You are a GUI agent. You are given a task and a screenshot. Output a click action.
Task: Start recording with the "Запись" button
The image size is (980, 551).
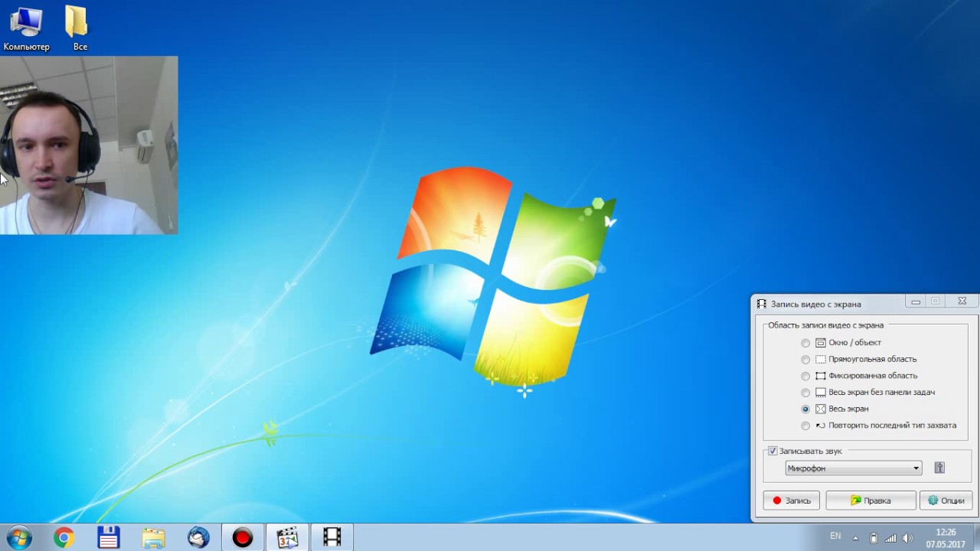[x=792, y=500]
